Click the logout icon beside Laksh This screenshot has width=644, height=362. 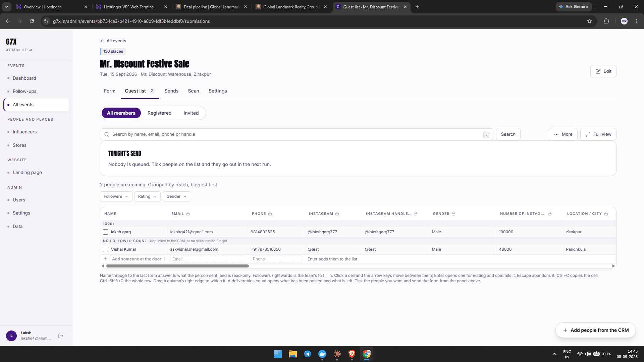(61, 336)
